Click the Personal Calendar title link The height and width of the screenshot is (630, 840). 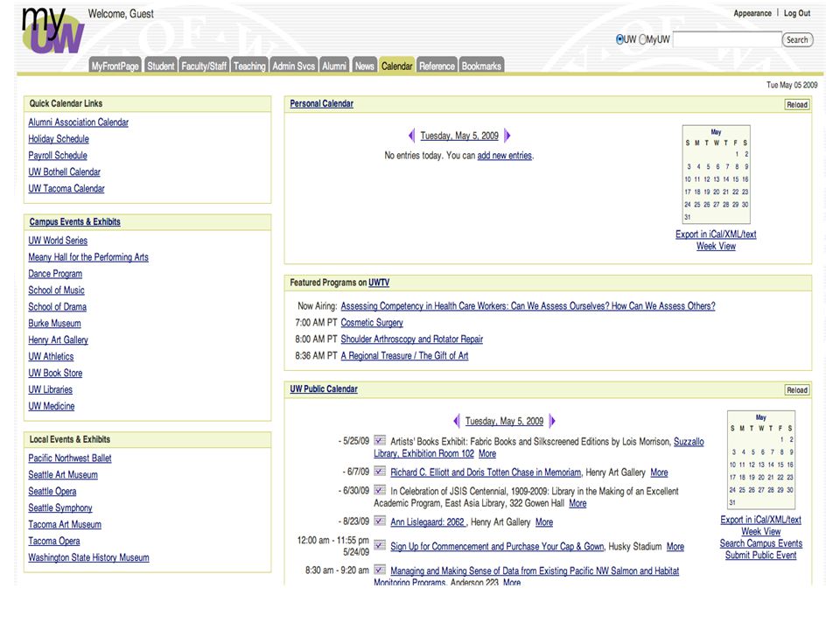(321, 103)
